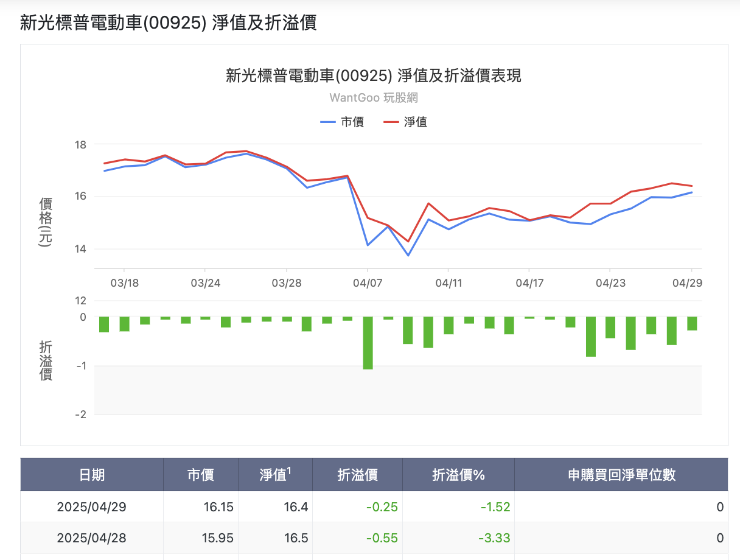Click the 折溢價 y-axis title
The image size is (740, 560).
click(x=46, y=360)
